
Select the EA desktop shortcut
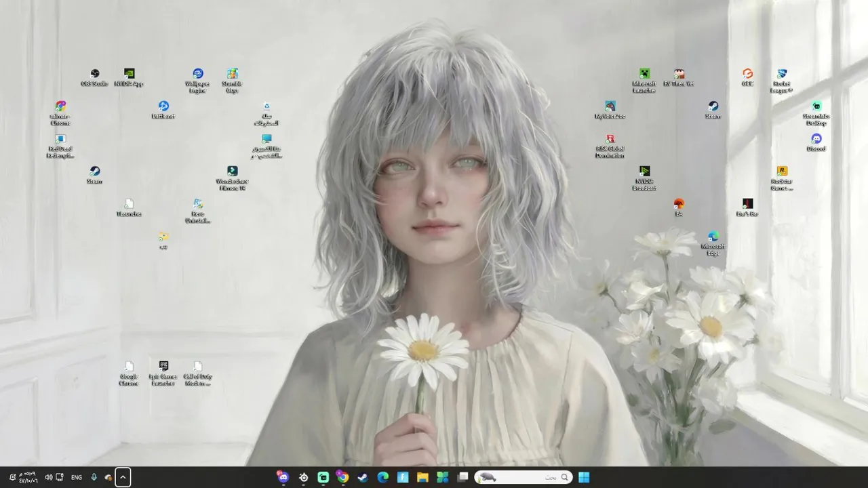pos(679,207)
